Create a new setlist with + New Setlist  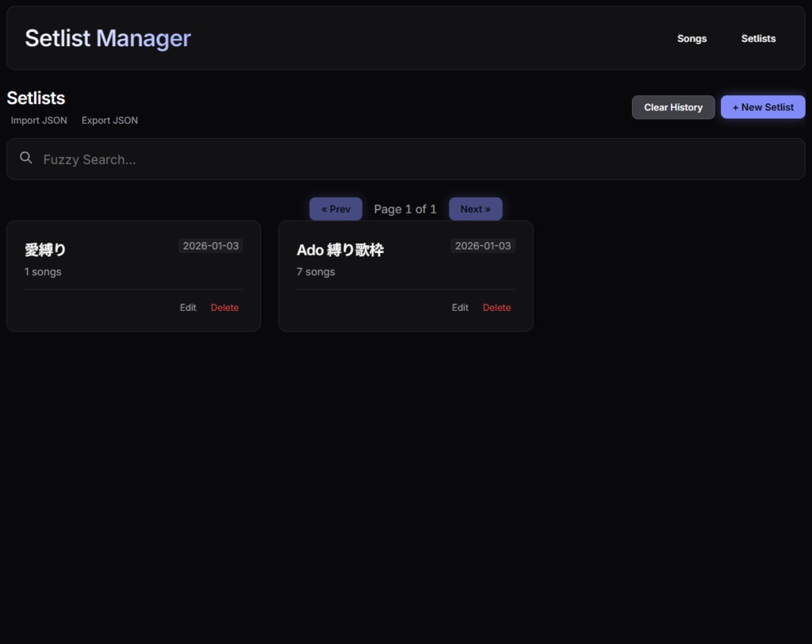click(762, 106)
